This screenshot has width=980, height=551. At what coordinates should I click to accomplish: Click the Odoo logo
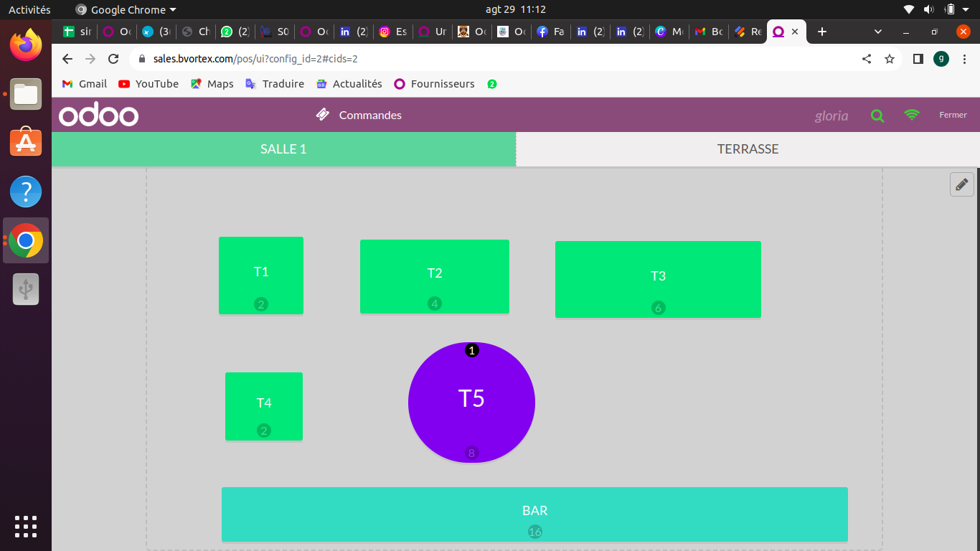[98, 116]
